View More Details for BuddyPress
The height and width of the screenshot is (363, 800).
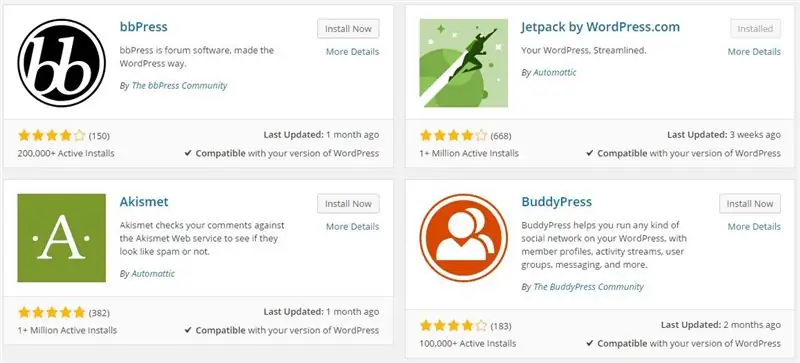[x=754, y=227]
